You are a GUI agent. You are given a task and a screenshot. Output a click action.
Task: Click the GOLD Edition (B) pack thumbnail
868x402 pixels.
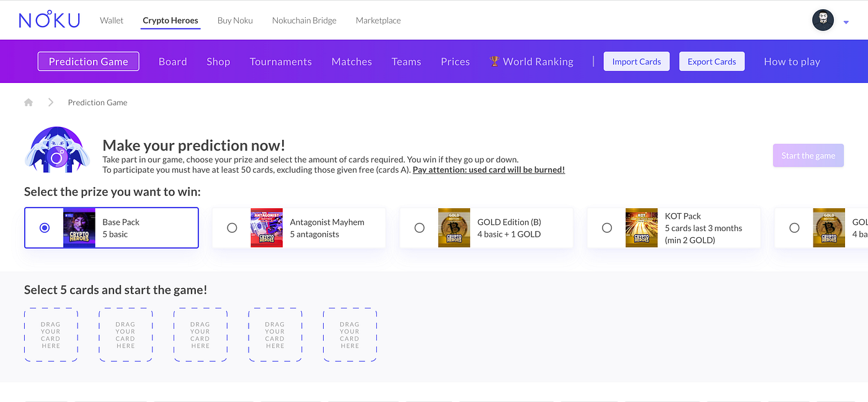pyautogui.click(x=454, y=228)
